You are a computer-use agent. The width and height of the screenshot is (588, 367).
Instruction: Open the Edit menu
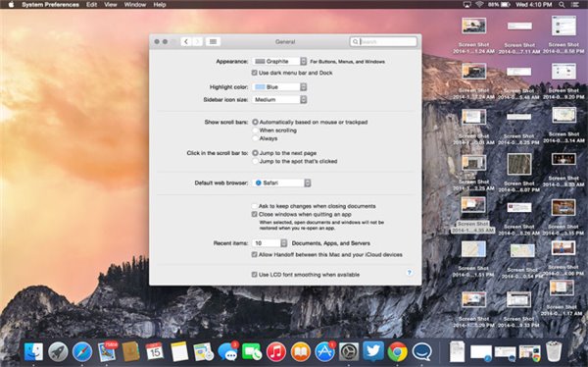[91, 5]
